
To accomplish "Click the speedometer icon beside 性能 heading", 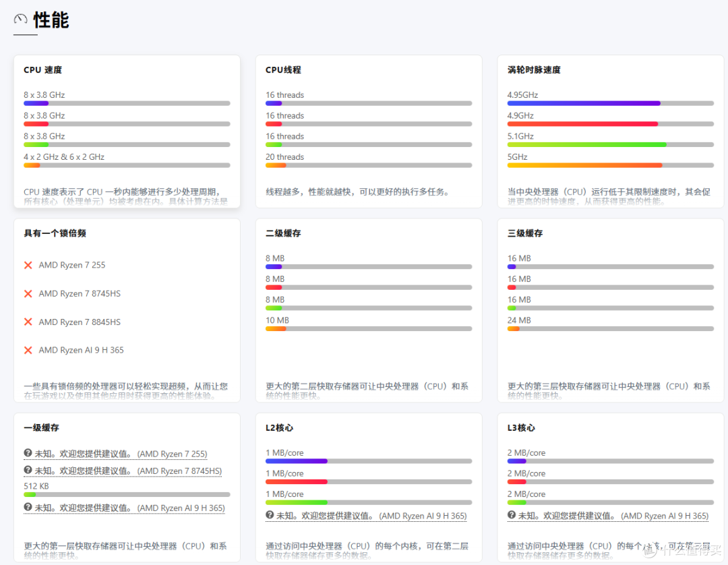I will tap(20, 19).
